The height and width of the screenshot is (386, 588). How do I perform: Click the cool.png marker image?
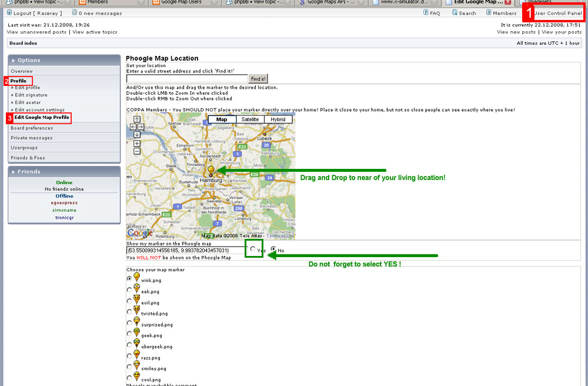click(x=136, y=377)
